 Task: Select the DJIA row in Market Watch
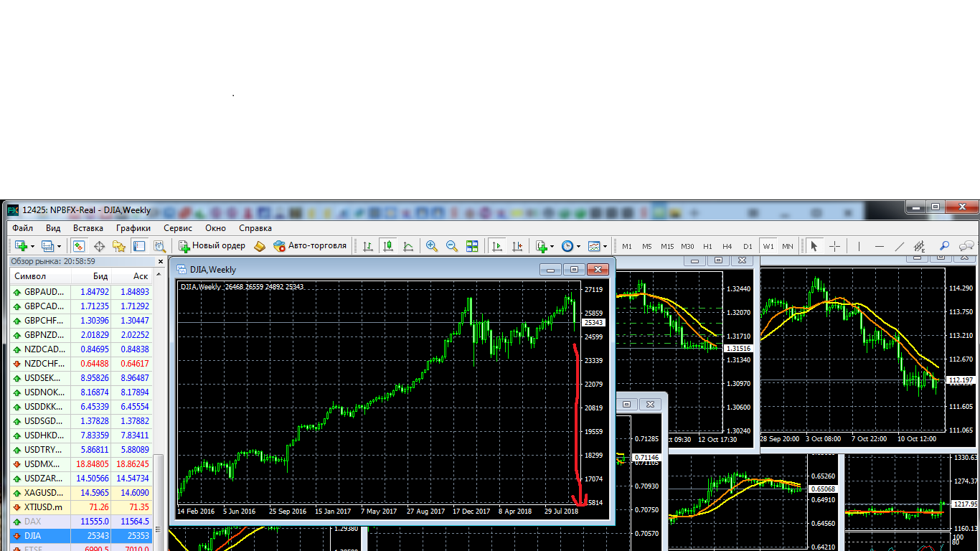80,536
